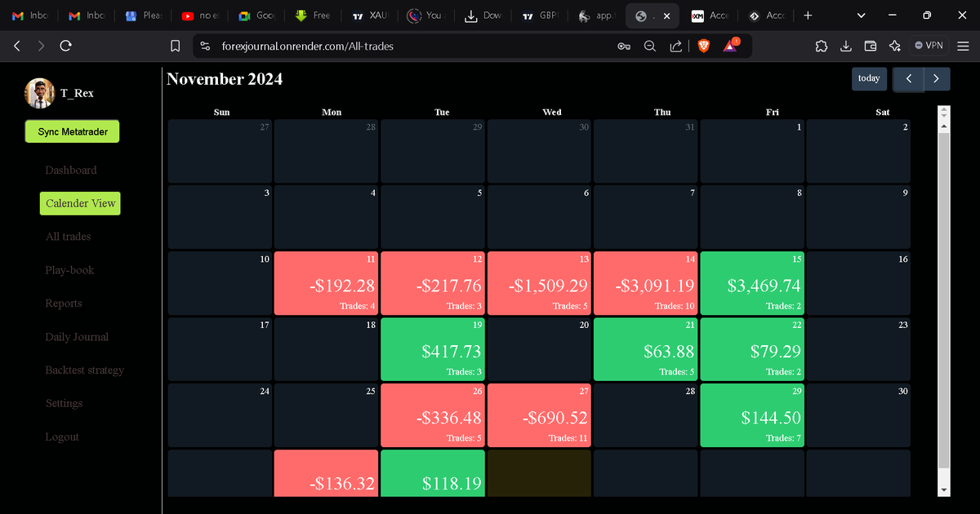Click the calendar scrollbar down arrow

coord(945,490)
